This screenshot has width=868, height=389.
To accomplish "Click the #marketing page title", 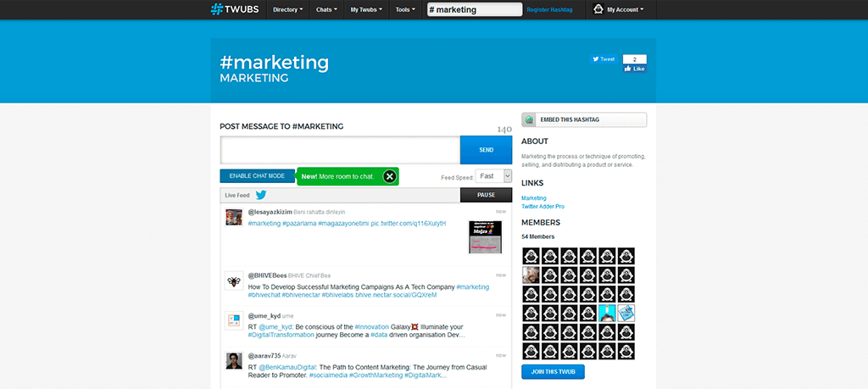I will (274, 62).
